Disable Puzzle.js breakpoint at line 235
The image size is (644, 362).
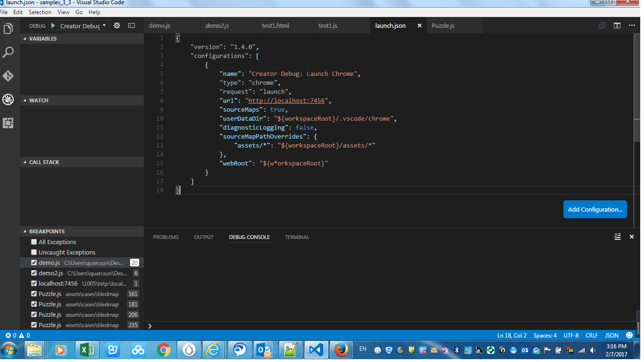[x=34, y=325]
